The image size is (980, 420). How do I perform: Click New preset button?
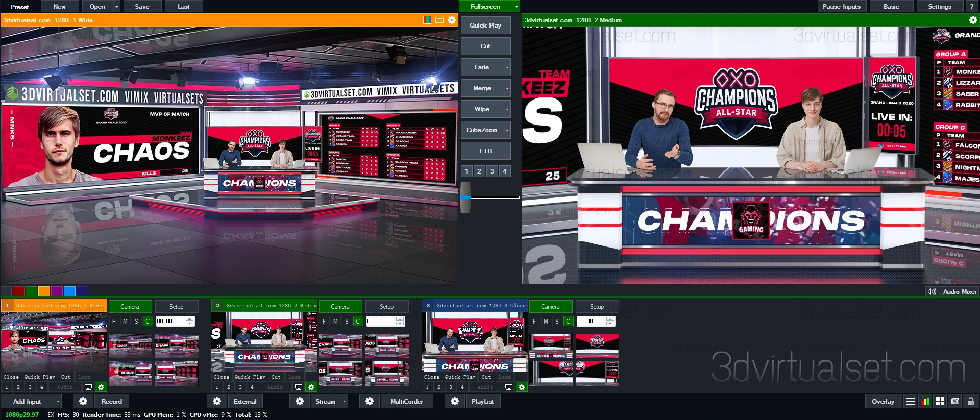59,7
